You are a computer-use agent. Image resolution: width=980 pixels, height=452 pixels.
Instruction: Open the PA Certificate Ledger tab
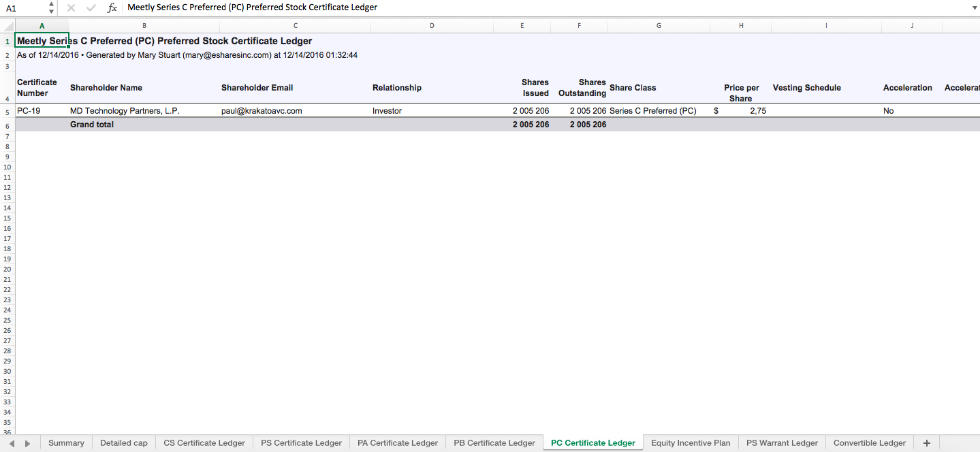click(x=398, y=443)
